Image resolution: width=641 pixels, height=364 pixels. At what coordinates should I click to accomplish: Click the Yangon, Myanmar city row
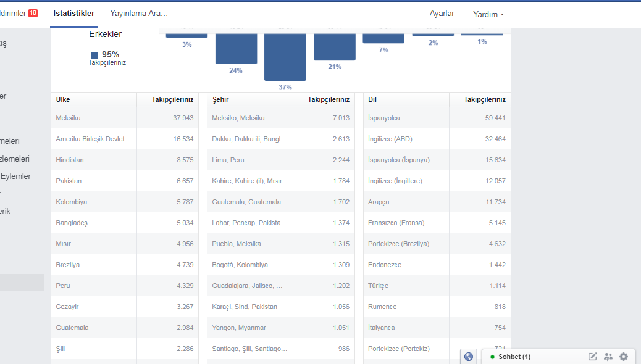tap(281, 328)
